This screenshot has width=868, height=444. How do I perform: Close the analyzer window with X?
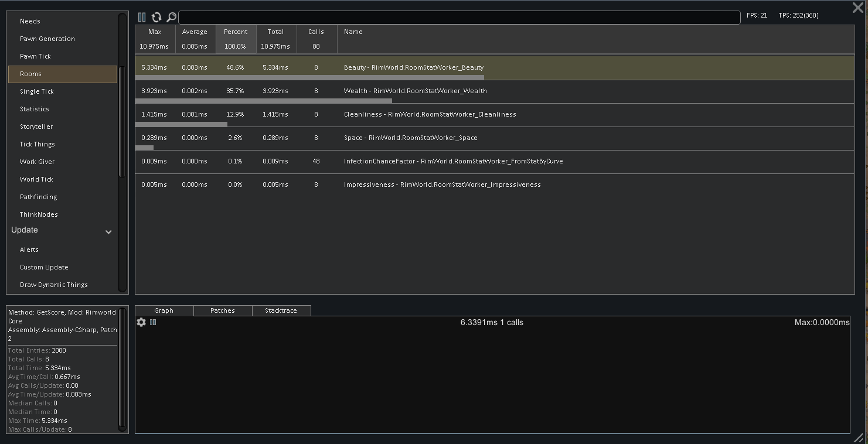coord(857,8)
